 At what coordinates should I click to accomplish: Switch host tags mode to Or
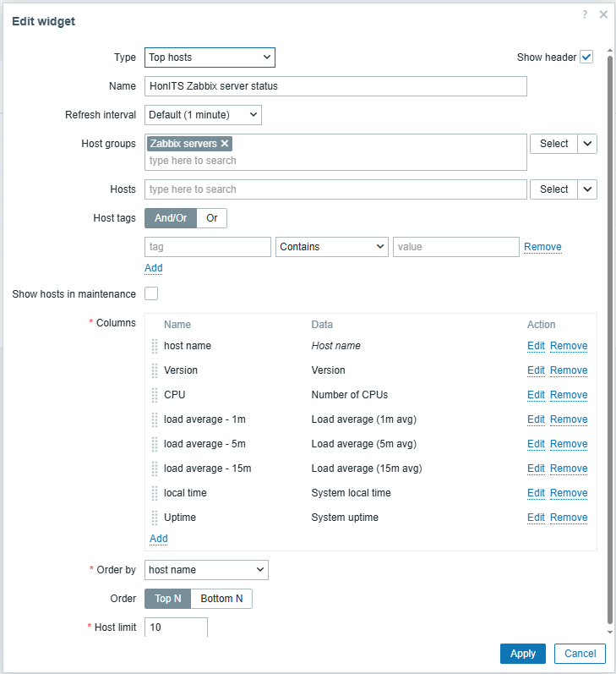tap(212, 218)
